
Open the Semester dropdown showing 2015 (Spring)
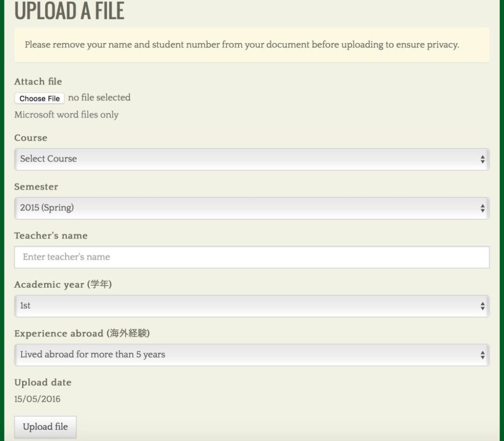click(252, 208)
